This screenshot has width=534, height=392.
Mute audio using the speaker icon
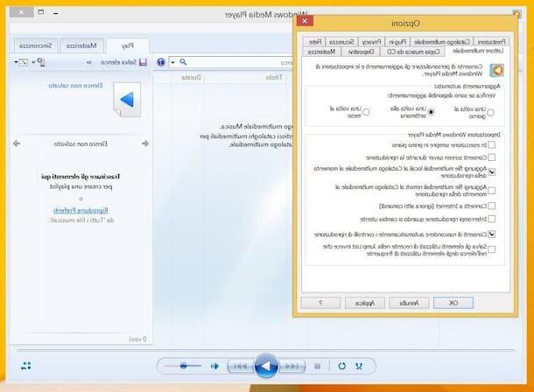[x=214, y=366]
